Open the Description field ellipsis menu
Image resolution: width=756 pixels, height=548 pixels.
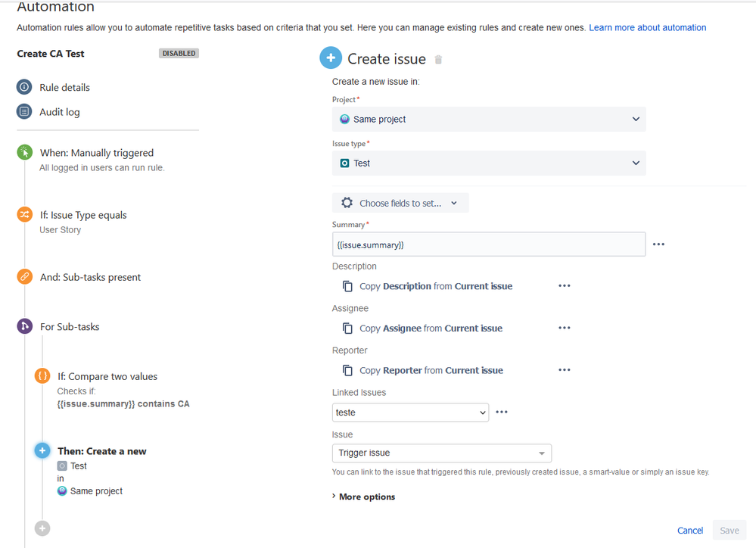click(565, 285)
